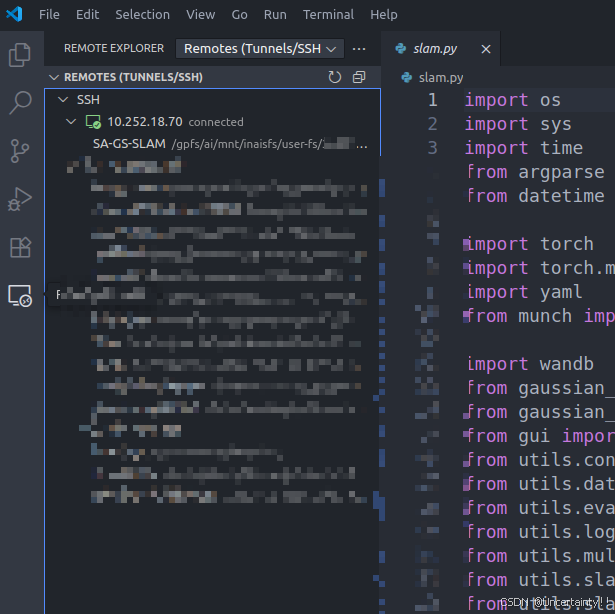Click the Python icon on slam.py tab

pyautogui.click(x=401, y=49)
